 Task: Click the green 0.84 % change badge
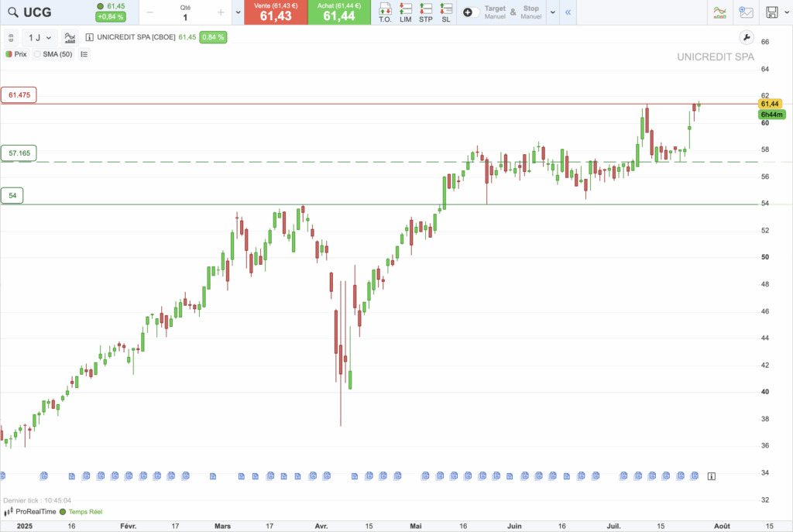click(213, 37)
